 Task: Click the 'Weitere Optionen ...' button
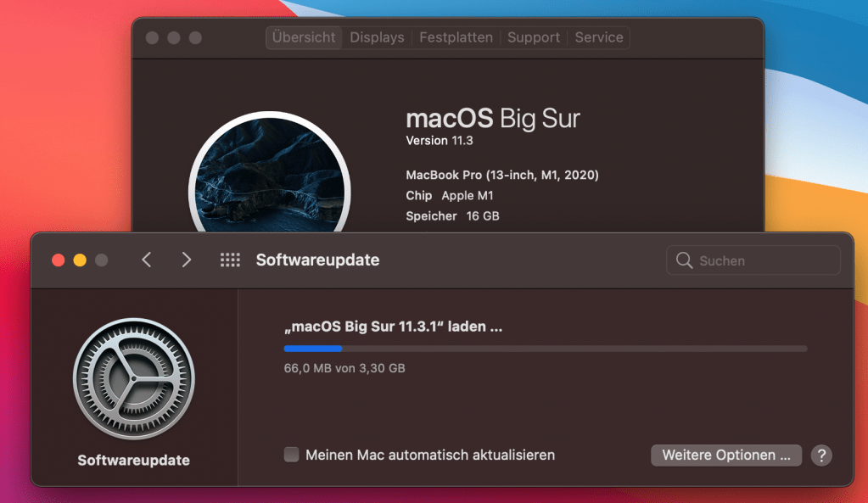pyautogui.click(x=725, y=455)
